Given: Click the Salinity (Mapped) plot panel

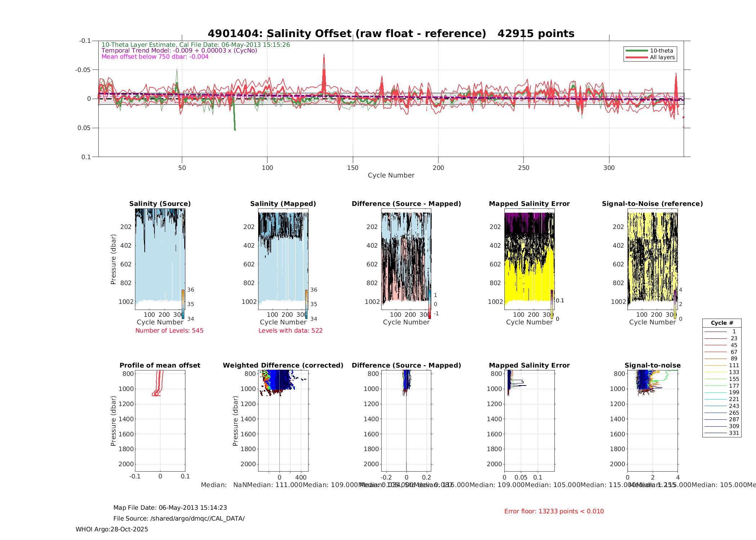Looking at the screenshot, I should pyautogui.click(x=283, y=258).
